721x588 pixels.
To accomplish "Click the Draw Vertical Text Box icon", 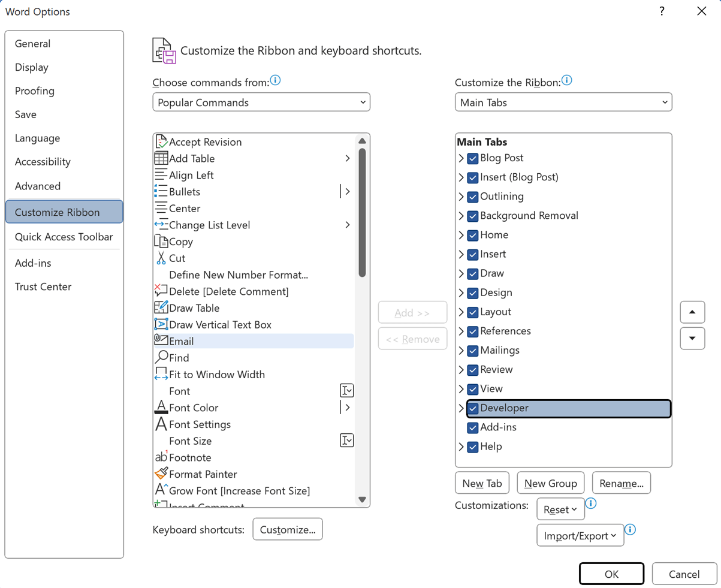I will tap(161, 325).
